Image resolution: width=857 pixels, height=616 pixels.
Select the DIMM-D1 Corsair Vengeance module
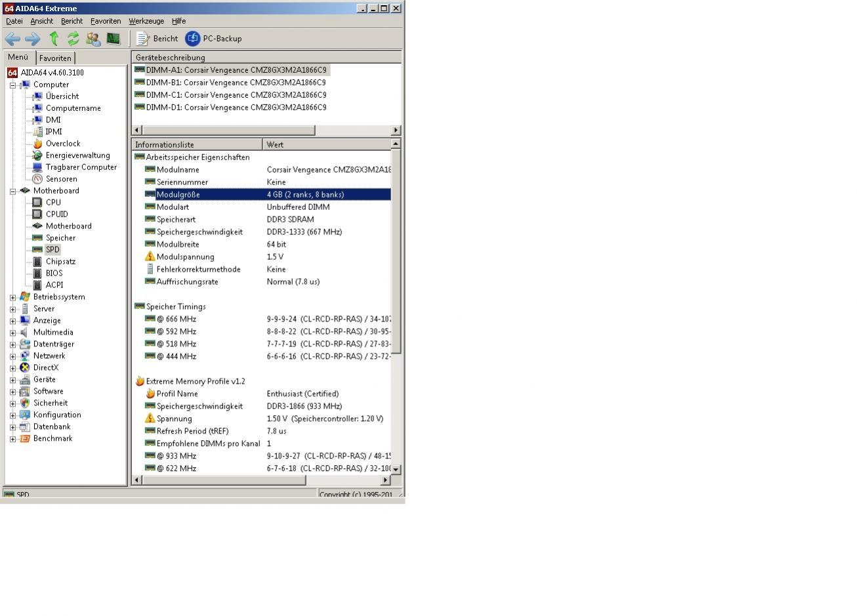click(236, 108)
